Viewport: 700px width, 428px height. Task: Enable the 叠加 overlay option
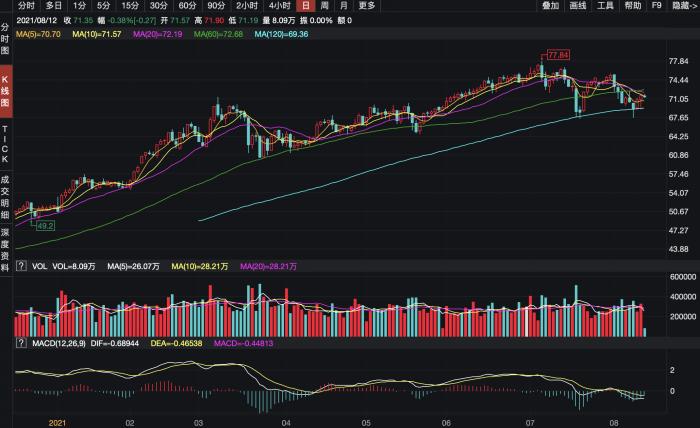[x=550, y=6]
